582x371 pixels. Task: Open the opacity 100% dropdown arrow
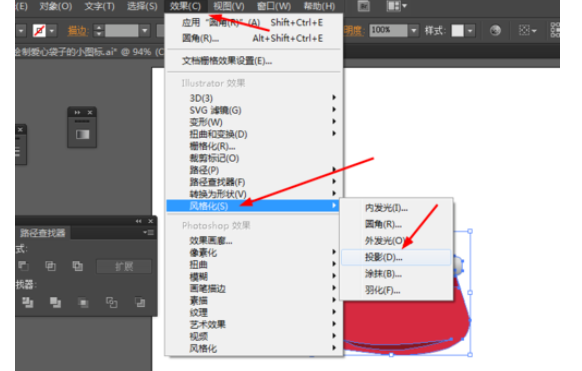click(414, 30)
